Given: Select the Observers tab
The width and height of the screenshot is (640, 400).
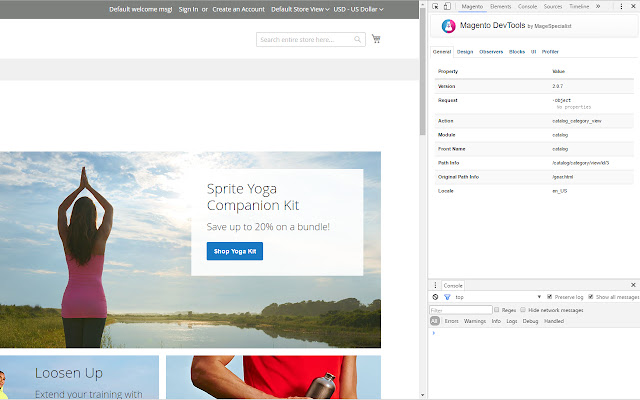Looking at the screenshot, I should click(491, 52).
